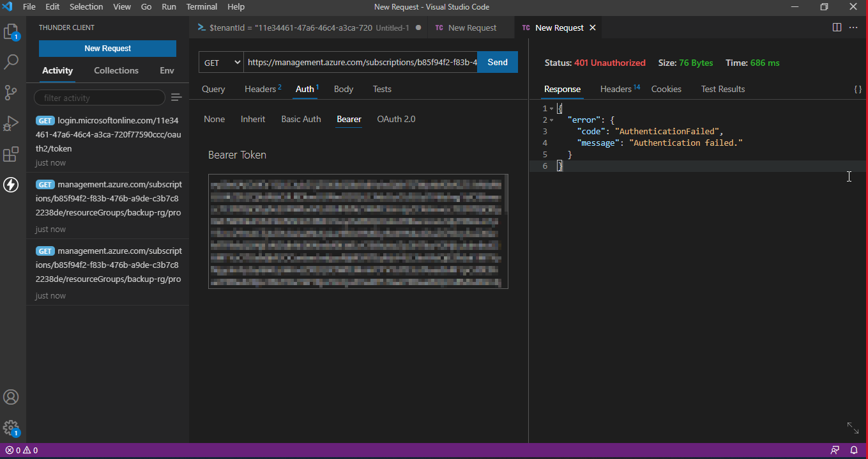Screen dimensions: 868x459
Task: Switch to the Env tab
Action: click(167, 70)
